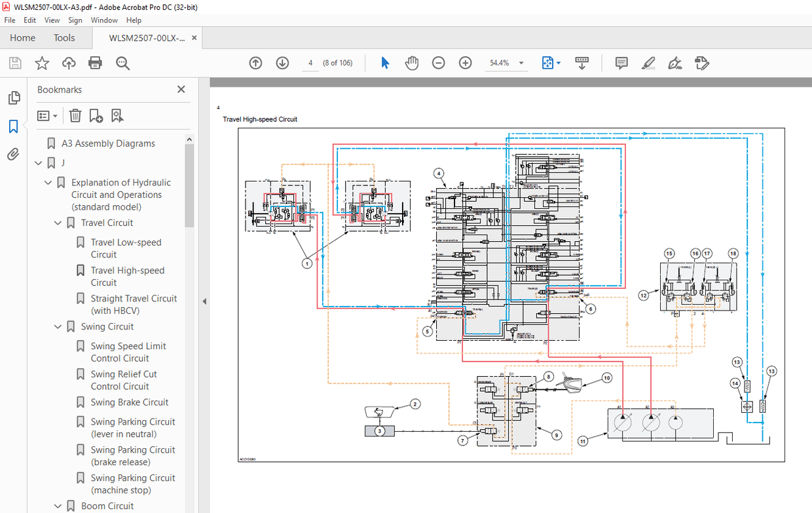Create a new bookmark

coord(96,115)
